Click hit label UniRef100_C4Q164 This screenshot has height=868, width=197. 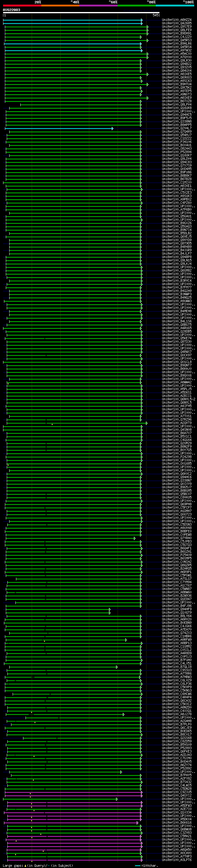click(x=177, y=440)
